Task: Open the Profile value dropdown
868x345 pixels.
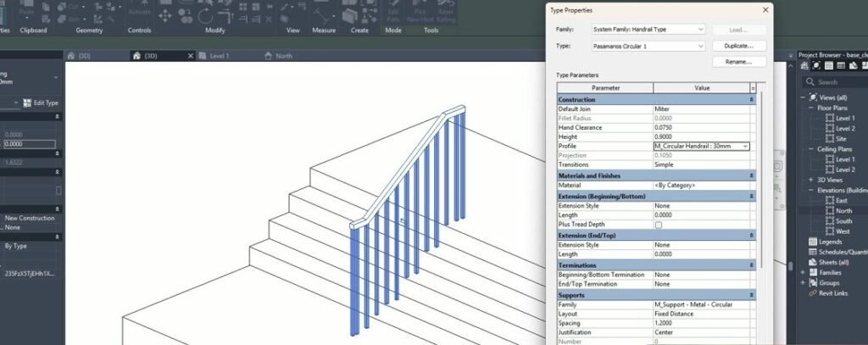Action: (x=745, y=146)
